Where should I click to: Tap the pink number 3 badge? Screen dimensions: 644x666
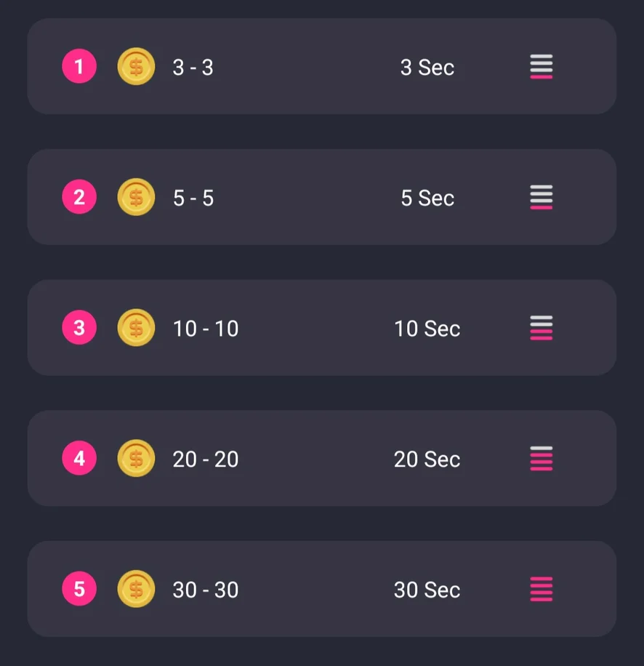pos(79,328)
